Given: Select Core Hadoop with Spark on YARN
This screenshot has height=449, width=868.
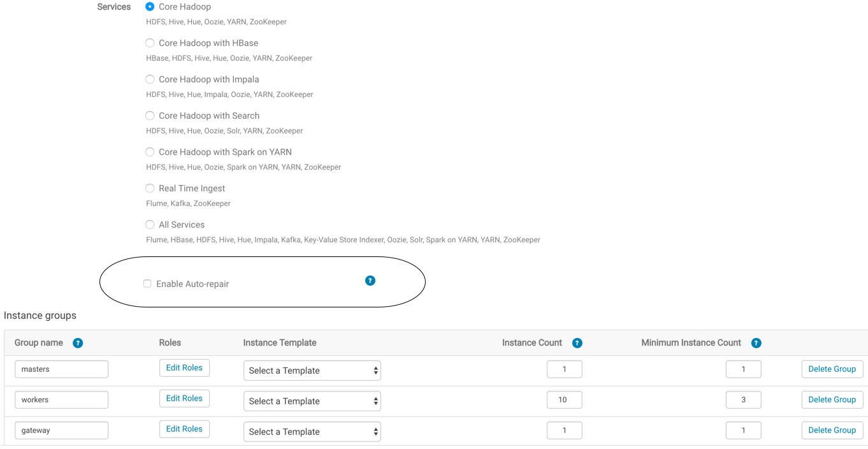Looking at the screenshot, I should [x=150, y=152].
